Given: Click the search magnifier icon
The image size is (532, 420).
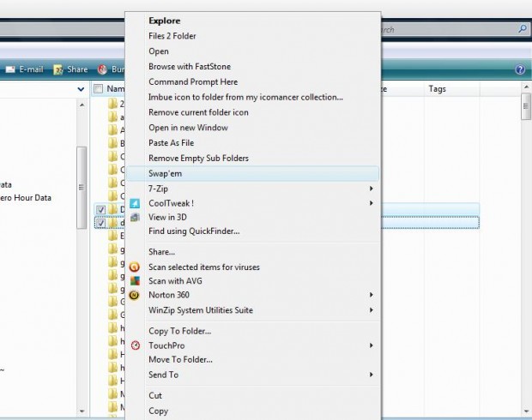Looking at the screenshot, I should coord(523,29).
